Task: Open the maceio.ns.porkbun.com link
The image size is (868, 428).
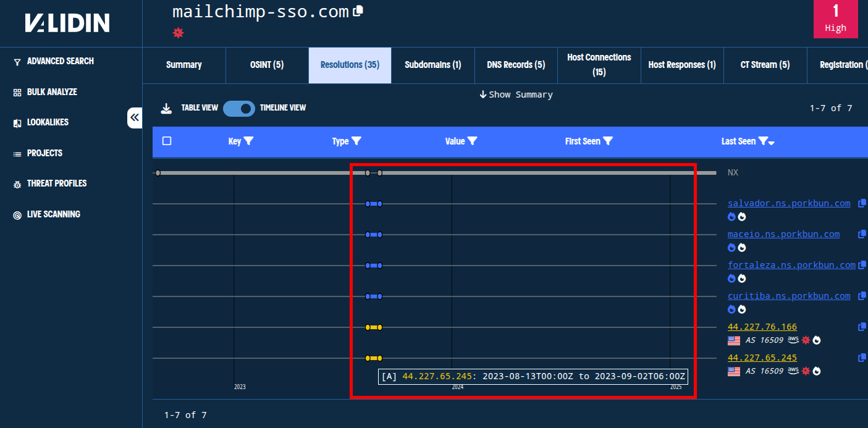Action: pyautogui.click(x=783, y=234)
